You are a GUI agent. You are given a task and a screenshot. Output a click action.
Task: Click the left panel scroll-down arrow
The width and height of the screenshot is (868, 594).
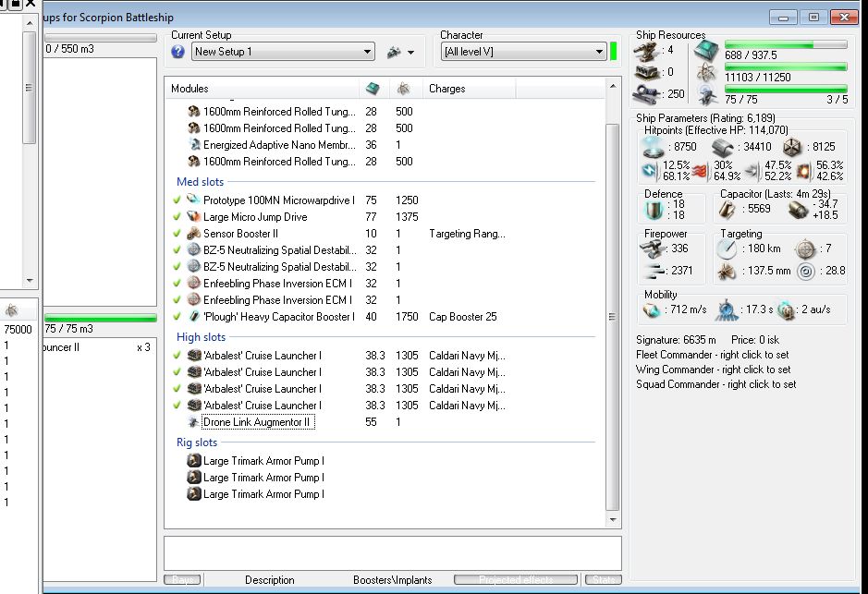tap(30, 281)
